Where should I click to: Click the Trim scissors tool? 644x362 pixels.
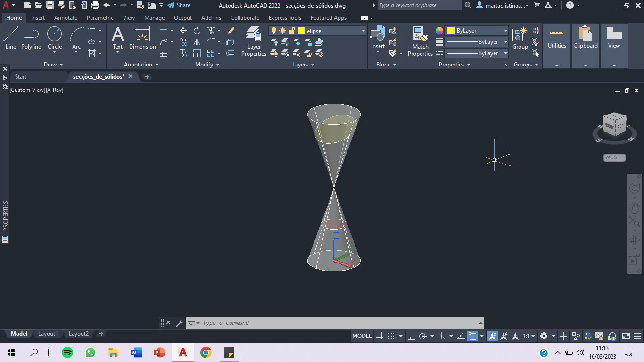pos(211,31)
